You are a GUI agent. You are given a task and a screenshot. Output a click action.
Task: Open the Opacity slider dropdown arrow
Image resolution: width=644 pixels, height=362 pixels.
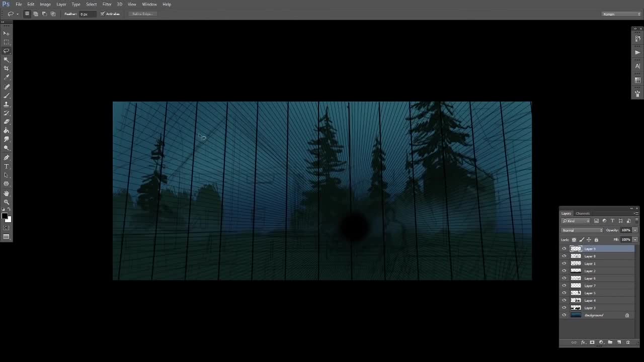tap(635, 230)
